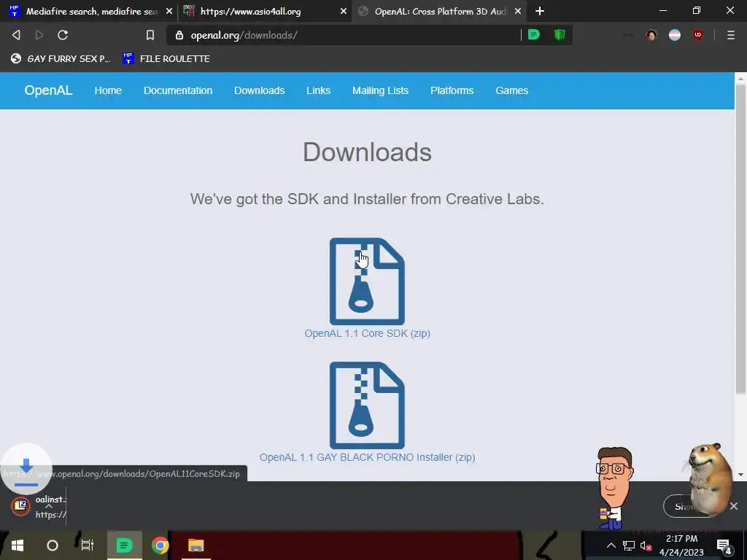Open Cortana circle on the taskbar
Viewport: 747px width, 560px height.
[x=53, y=545]
